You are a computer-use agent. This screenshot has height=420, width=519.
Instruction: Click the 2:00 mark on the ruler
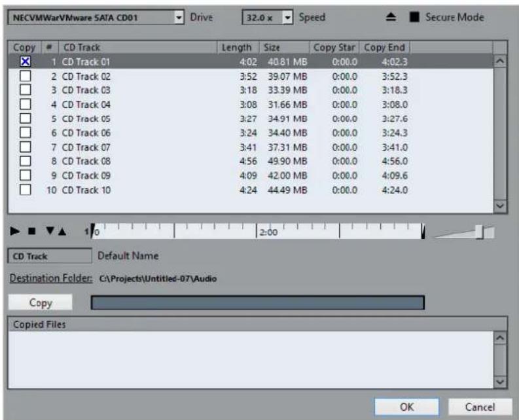point(268,232)
